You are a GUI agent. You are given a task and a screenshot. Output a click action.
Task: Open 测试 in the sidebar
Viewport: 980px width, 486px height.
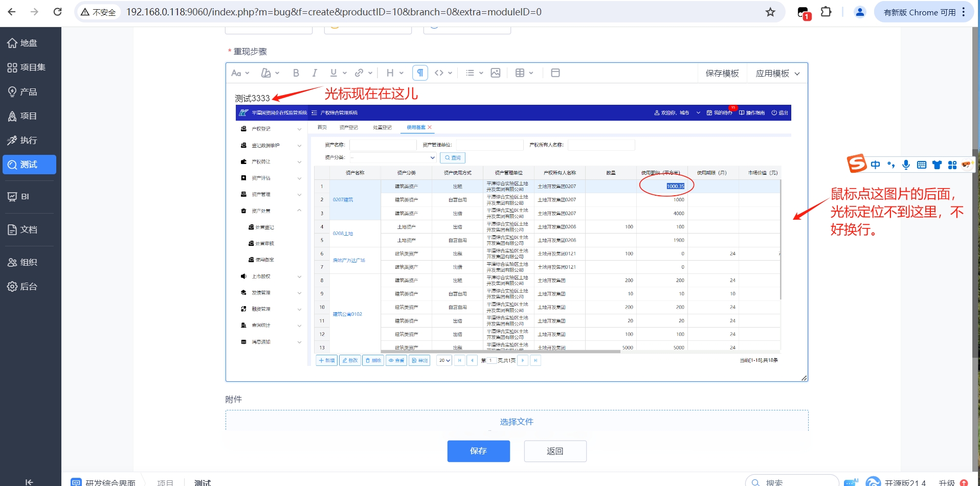tap(29, 165)
